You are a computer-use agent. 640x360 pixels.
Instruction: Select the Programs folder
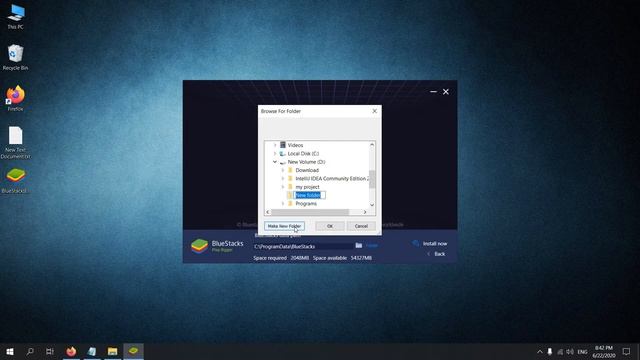coord(306,204)
